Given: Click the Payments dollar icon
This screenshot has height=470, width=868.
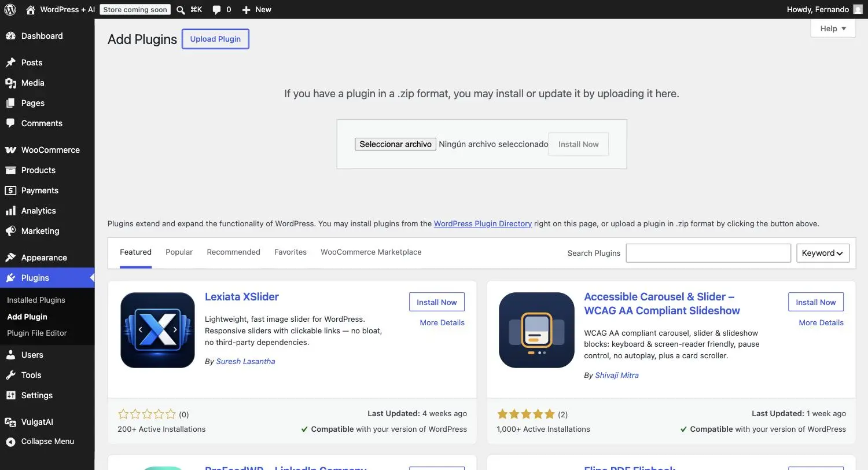Looking at the screenshot, I should click(x=10, y=190).
